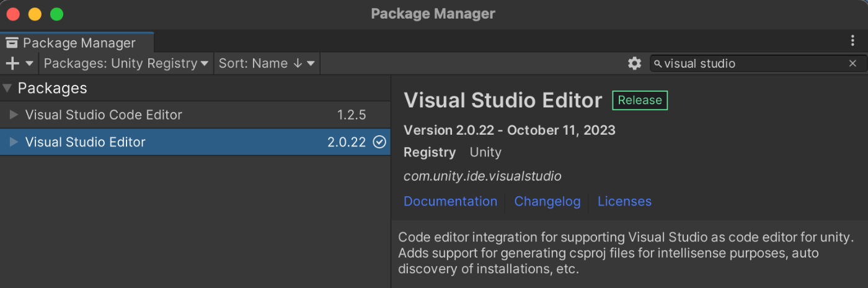
Task: Open the Documentation link
Action: click(450, 201)
